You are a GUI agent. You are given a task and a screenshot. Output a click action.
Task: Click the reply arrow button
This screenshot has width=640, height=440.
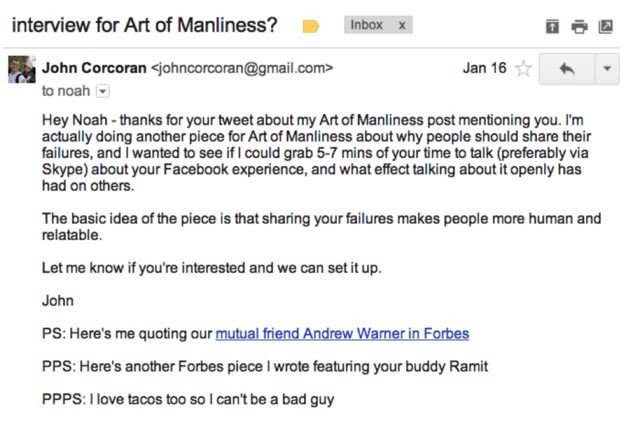567,69
